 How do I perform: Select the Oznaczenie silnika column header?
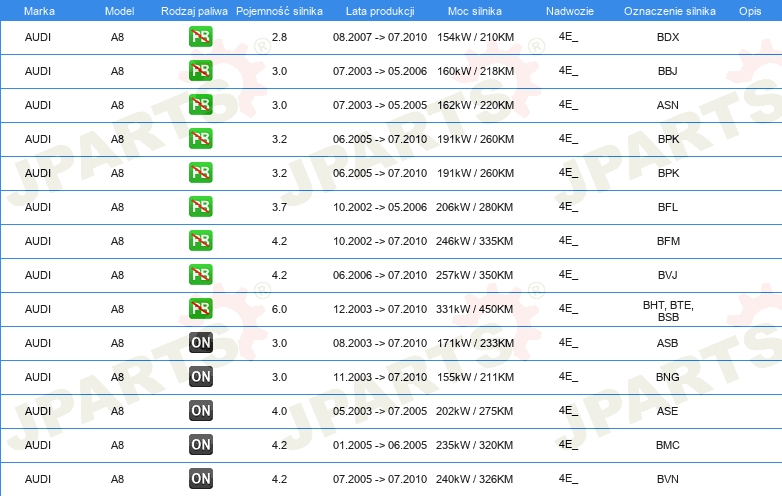670,11
